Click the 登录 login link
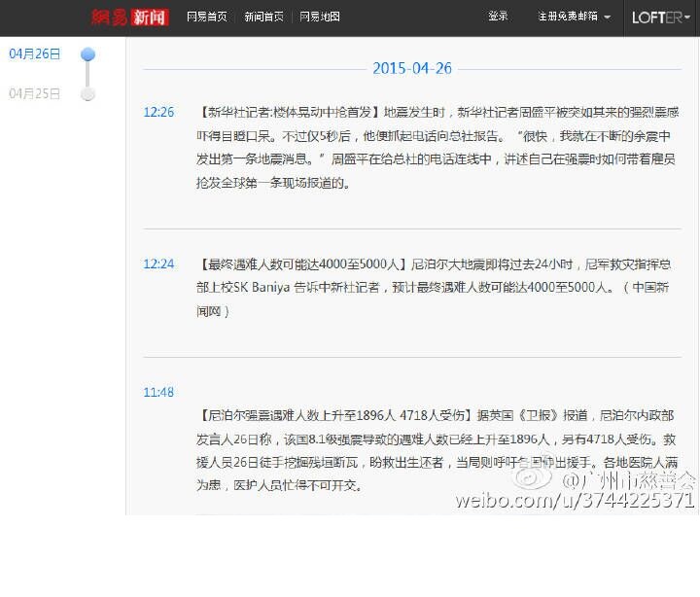This screenshot has height=597, width=700. click(498, 17)
